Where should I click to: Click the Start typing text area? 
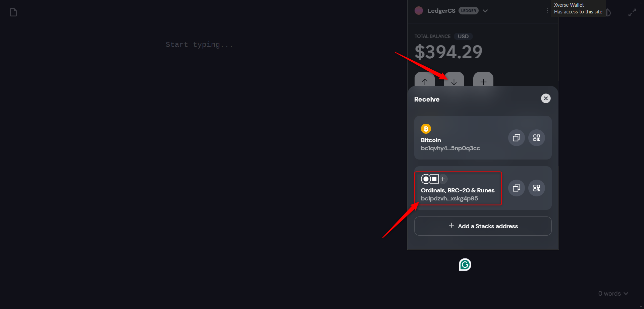click(x=199, y=45)
